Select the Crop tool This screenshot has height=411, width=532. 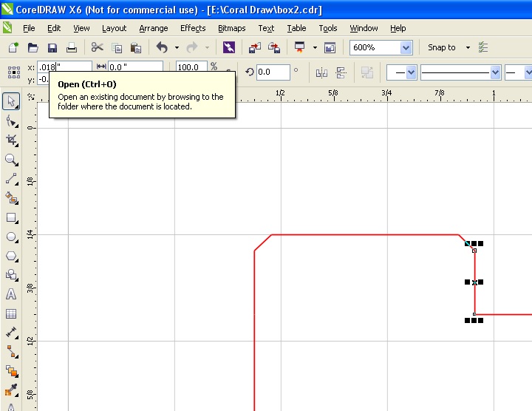[x=12, y=140]
